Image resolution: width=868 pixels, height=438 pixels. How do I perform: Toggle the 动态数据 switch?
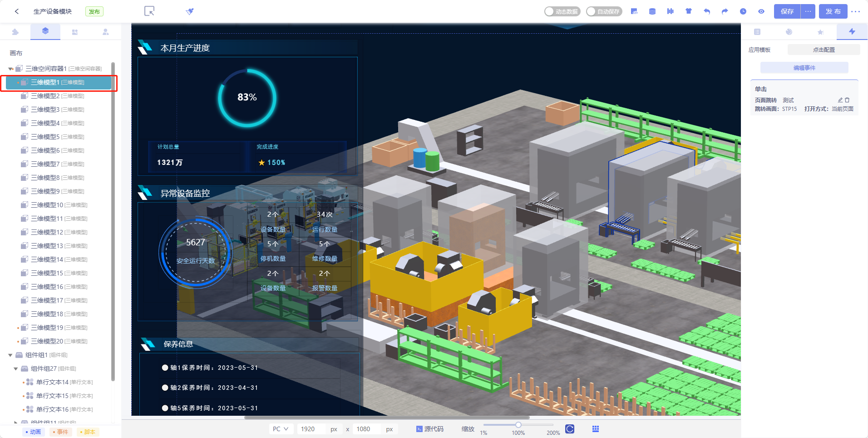562,11
